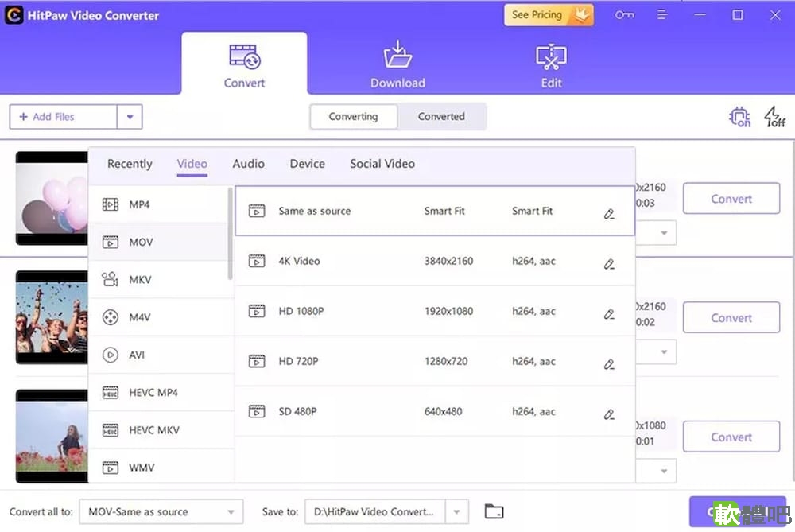795x532 pixels.
Task: Click the format list scrollbar
Action: coord(231,233)
